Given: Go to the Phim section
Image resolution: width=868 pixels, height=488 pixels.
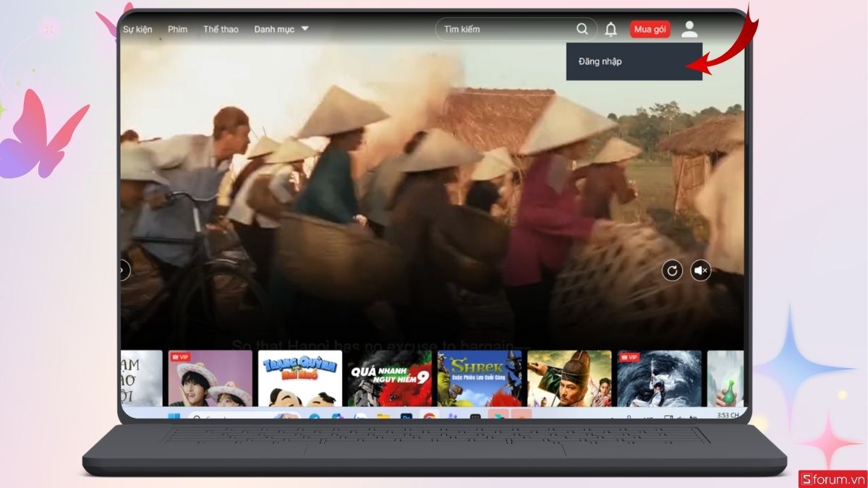Looking at the screenshot, I should tap(177, 30).
